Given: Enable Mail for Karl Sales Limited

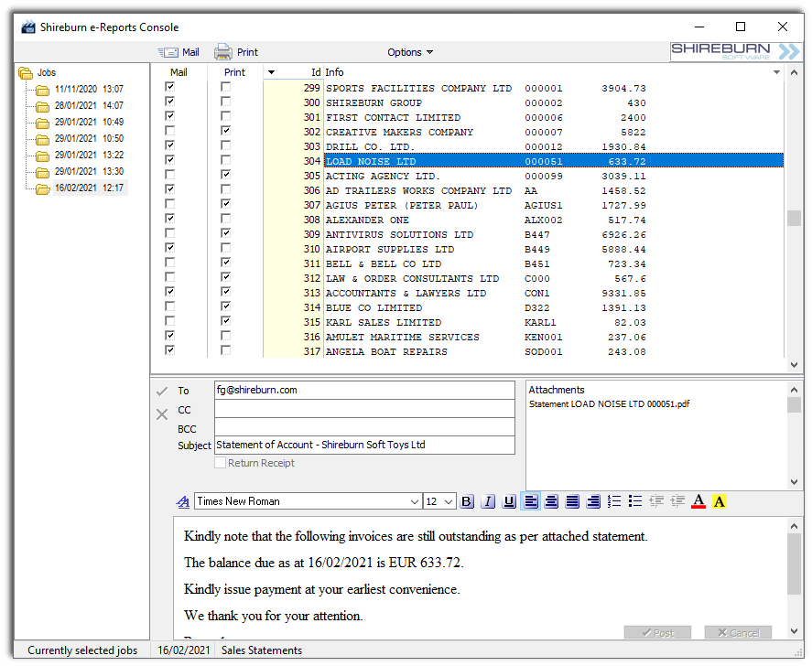Looking at the screenshot, I should click(170, 321).
